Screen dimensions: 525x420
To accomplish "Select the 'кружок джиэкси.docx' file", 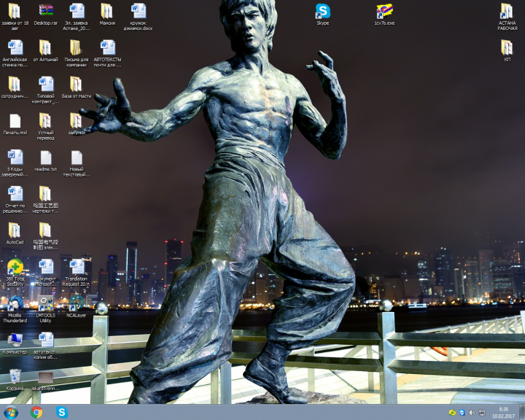I will tap(138, 16).
